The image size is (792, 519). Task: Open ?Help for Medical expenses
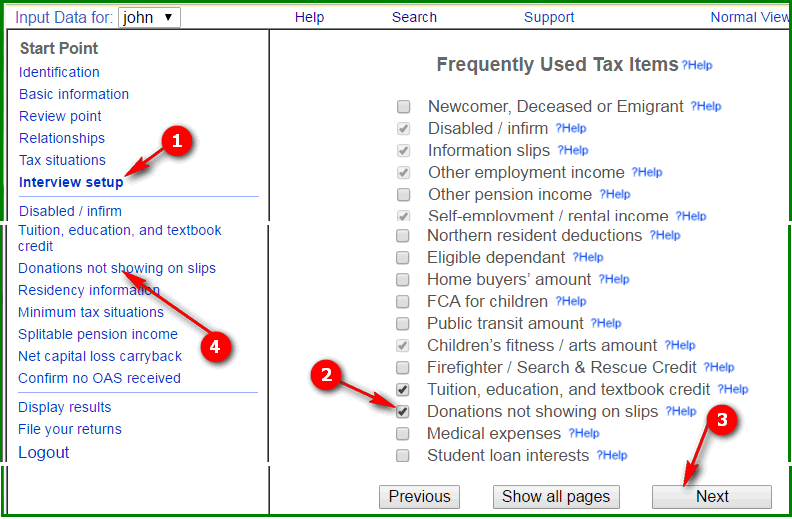(584, 434)
